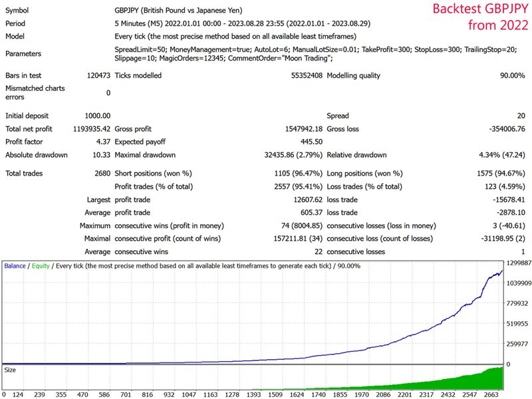Screen dimensions: 532x399
Task: Click the Long positions value 1575 (94.67%)
Action: click(501, 174)
